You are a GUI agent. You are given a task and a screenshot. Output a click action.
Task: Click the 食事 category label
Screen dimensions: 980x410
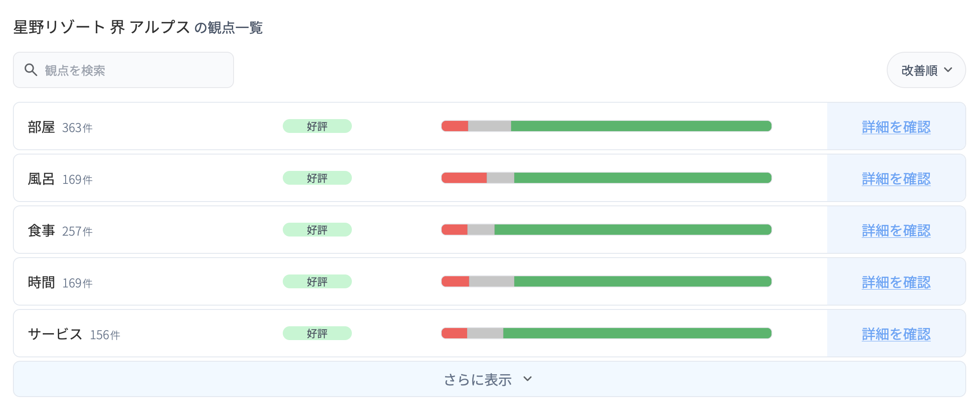point(42,230)
